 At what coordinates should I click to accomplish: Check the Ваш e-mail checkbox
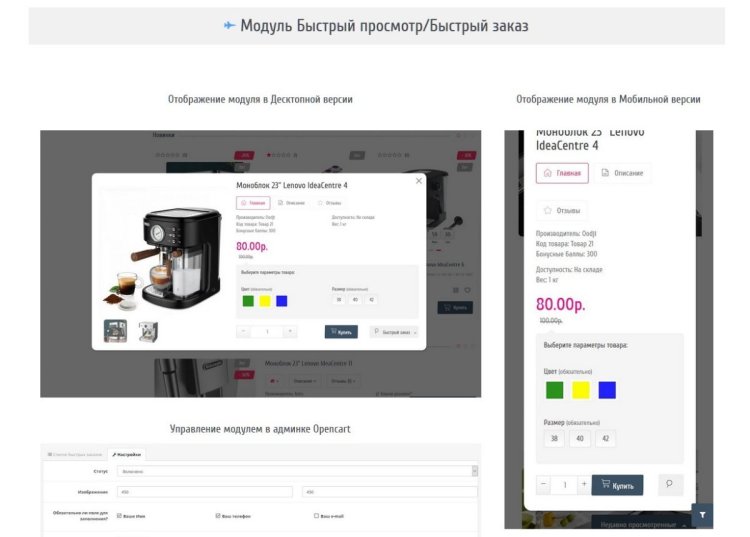316,516
